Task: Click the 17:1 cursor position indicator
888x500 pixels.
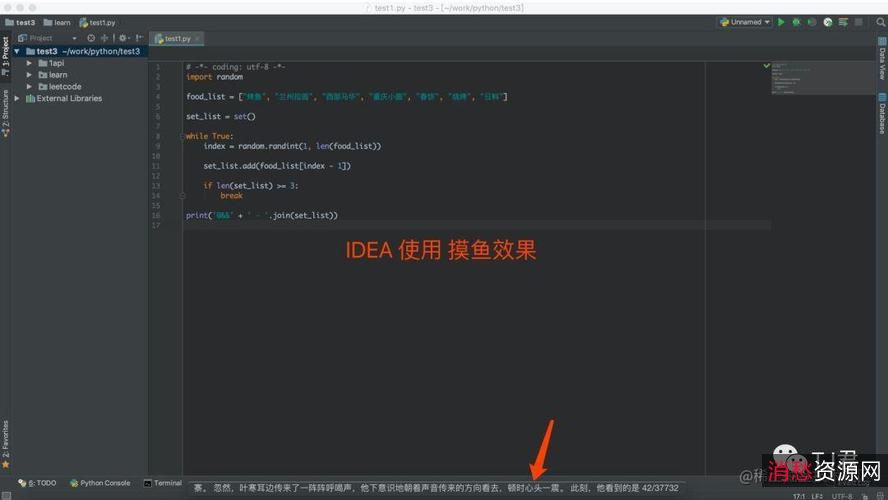Action: point(799,496)
